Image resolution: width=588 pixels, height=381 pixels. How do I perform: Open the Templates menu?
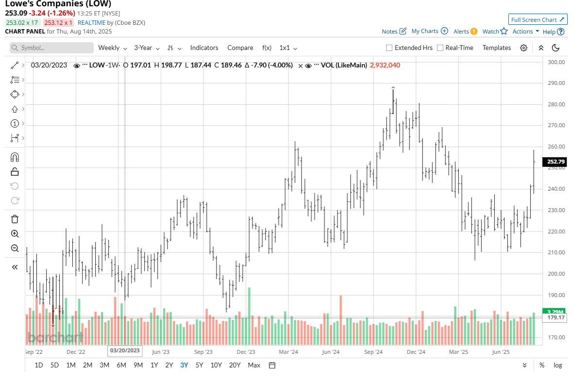(497, 48)
